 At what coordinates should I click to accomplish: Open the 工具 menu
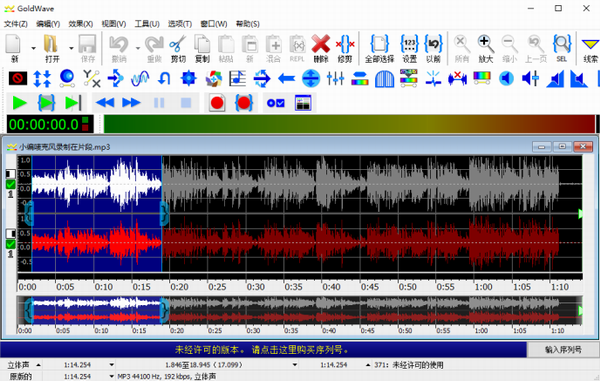pyautogui.click(x=147, y=24)
